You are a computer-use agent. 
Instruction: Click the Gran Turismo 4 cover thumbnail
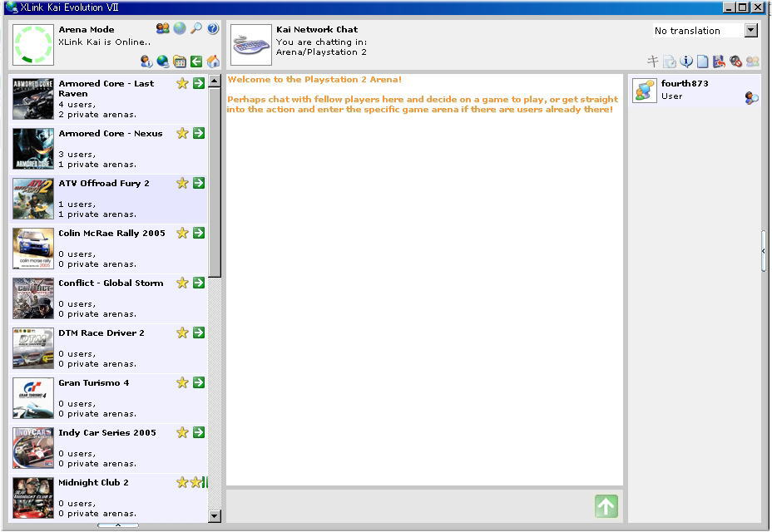[x=33, y=398]
